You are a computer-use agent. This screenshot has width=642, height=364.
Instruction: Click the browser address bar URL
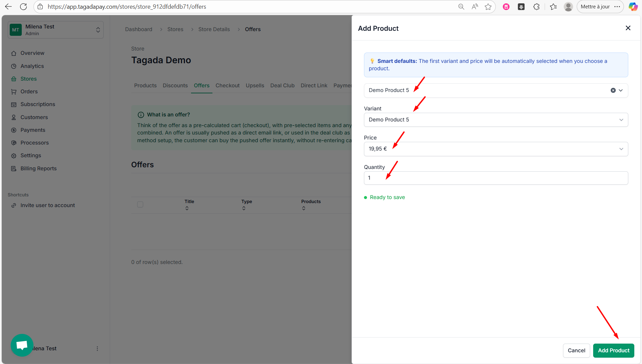(127, 7)
